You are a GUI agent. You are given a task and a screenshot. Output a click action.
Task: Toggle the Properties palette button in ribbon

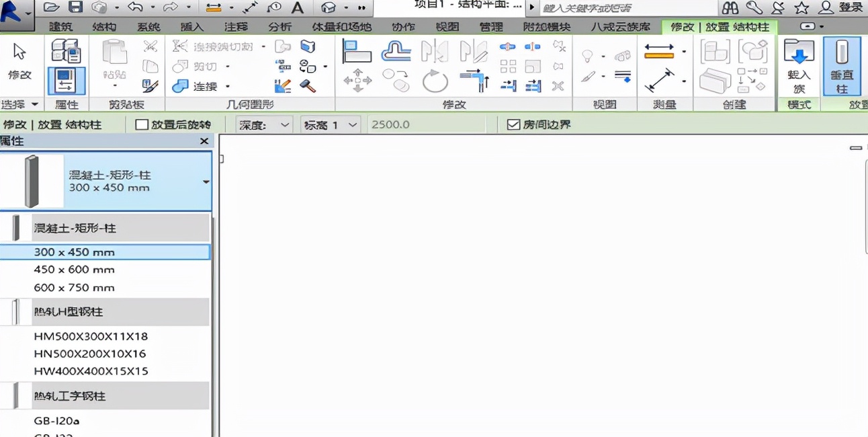click(66, 81)
